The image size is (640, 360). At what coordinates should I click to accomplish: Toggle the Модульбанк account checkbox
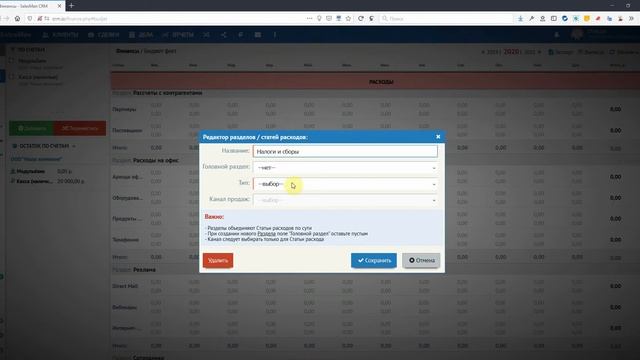pos(12,60)
